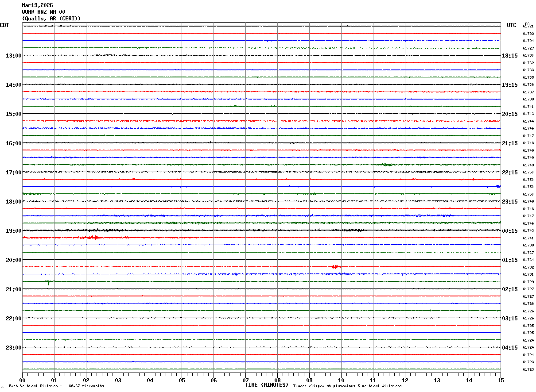Select the 19:00 CDT time label
536x392 pixels.
point(14,231)
